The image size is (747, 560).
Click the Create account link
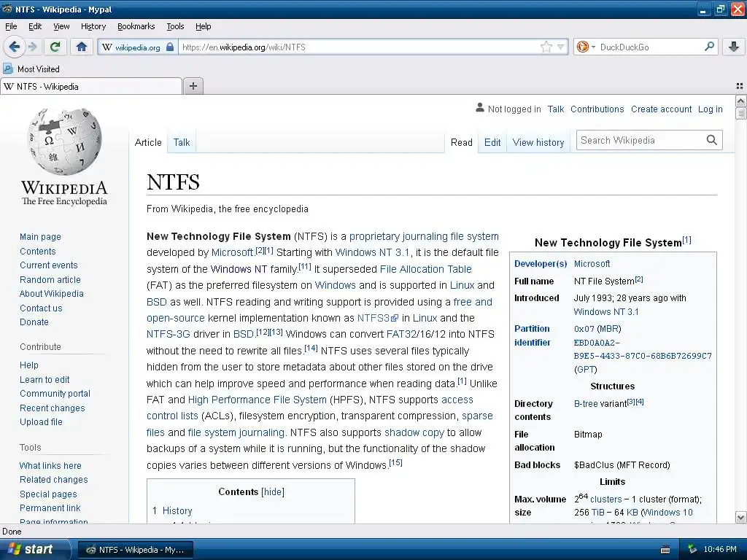click(x=661, y=109)
